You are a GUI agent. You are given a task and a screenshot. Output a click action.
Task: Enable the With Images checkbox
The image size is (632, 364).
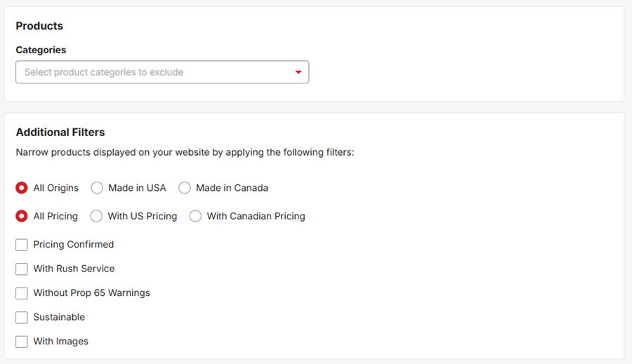tap(22, 342)
